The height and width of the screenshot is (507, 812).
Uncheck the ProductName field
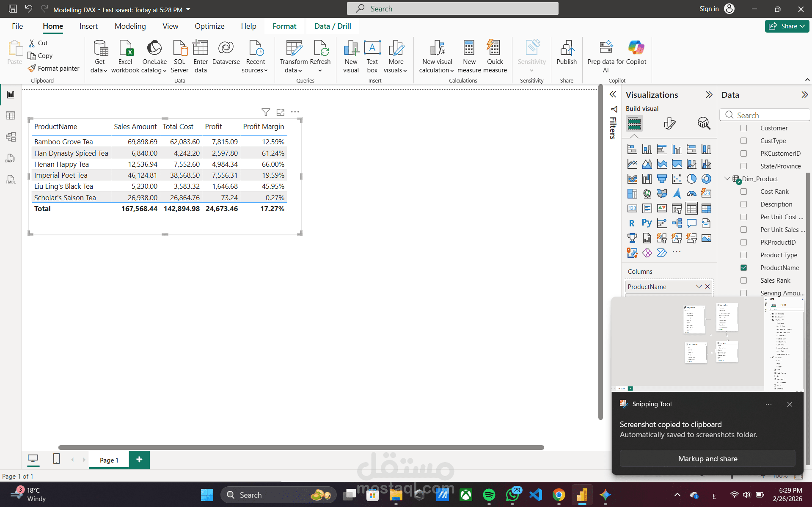point(744,267)
